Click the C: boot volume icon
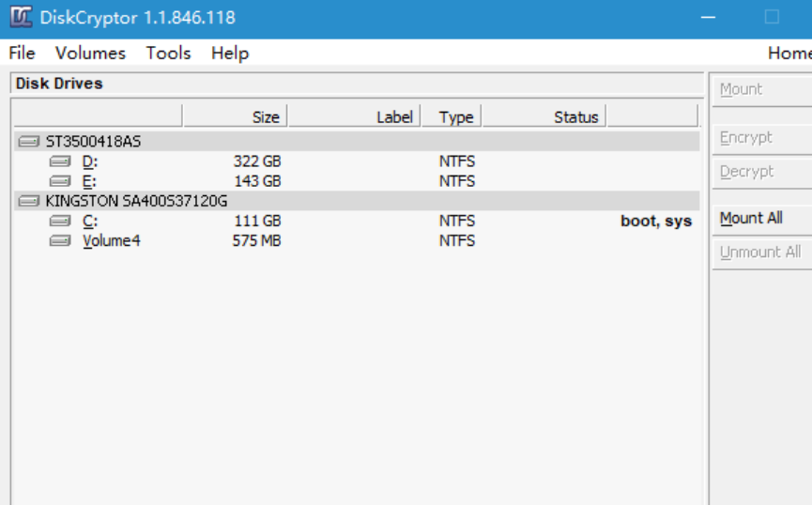 pos(60,222)
